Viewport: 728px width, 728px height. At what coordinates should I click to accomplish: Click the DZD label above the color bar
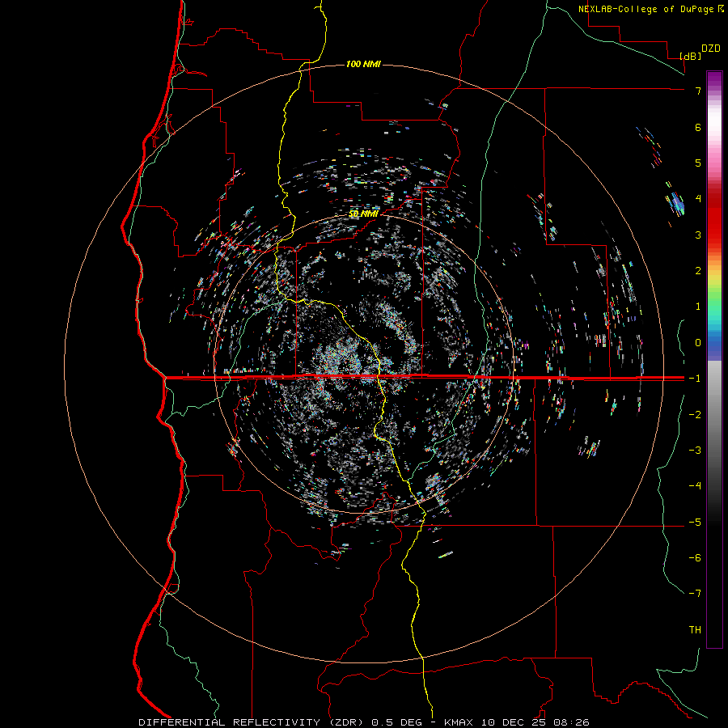pos(711,49)
